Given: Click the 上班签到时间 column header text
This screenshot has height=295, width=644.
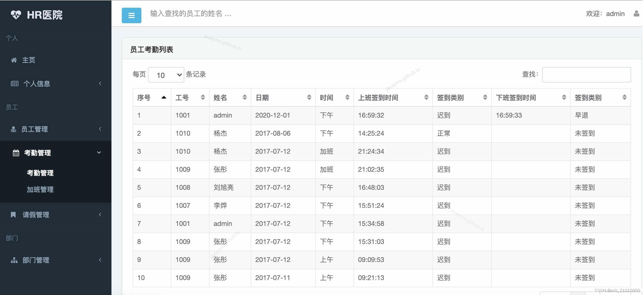Looking at the screenshot, I should pyautogui.click(x=378, y=98).
